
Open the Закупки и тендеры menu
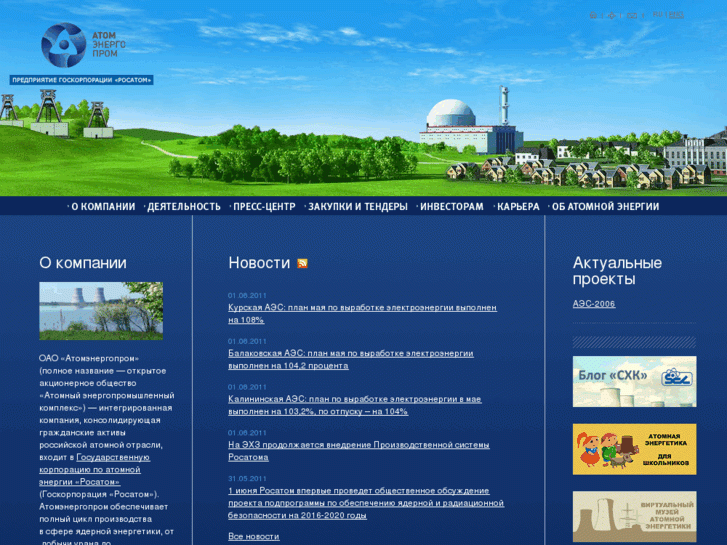point(357,206)
